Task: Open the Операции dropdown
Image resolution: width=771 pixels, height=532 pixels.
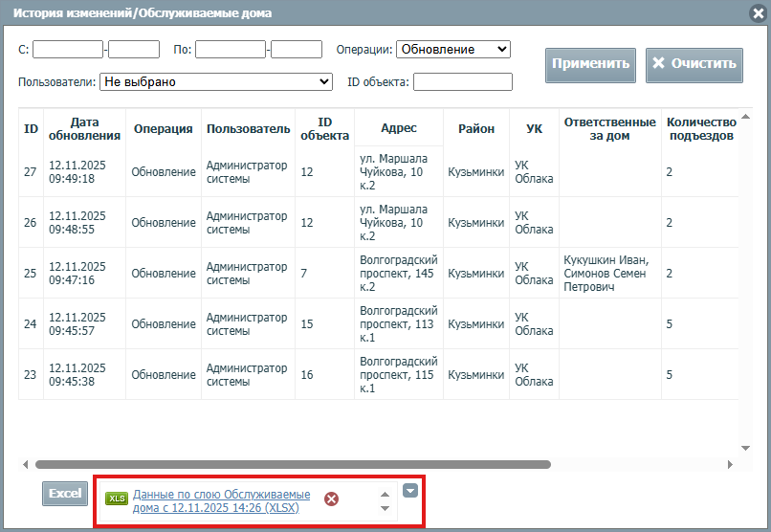Action: (x=452, y=49)
